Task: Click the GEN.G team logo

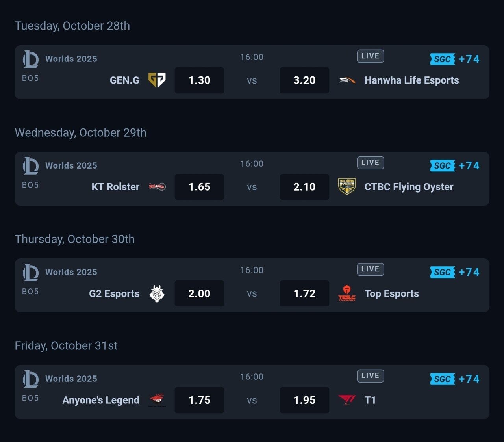Action: coord(157,80)
